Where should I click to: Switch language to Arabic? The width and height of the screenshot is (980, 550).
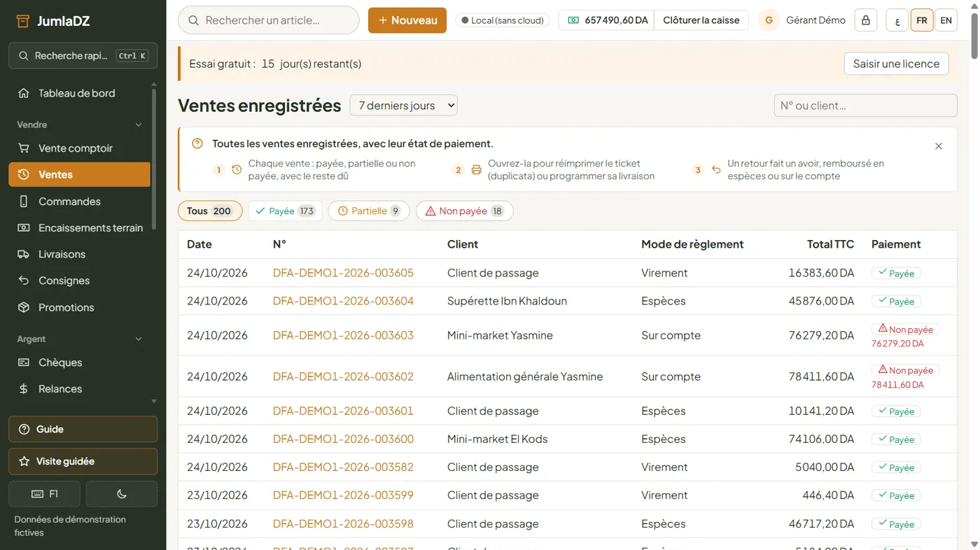[897, 20]
